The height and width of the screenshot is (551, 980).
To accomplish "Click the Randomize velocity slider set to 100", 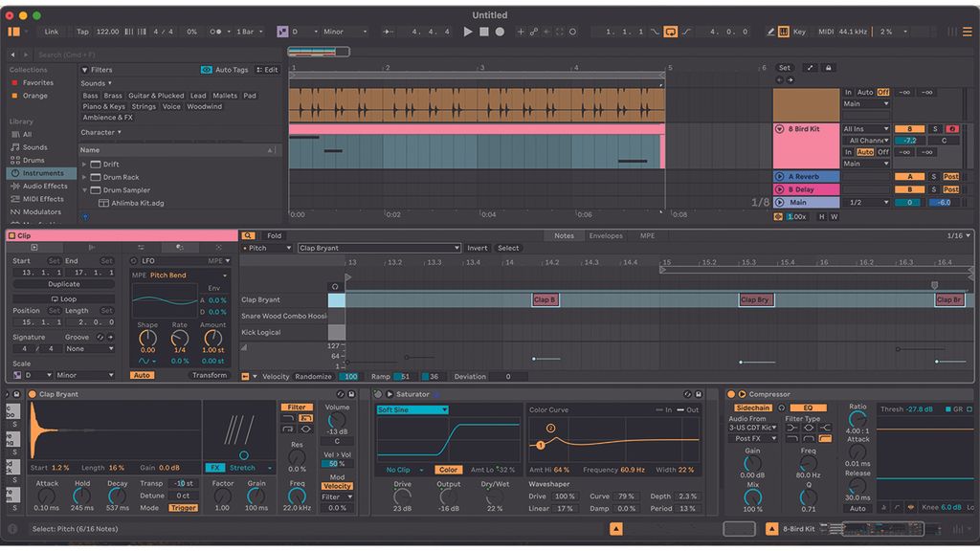I will tap(349, 376).
